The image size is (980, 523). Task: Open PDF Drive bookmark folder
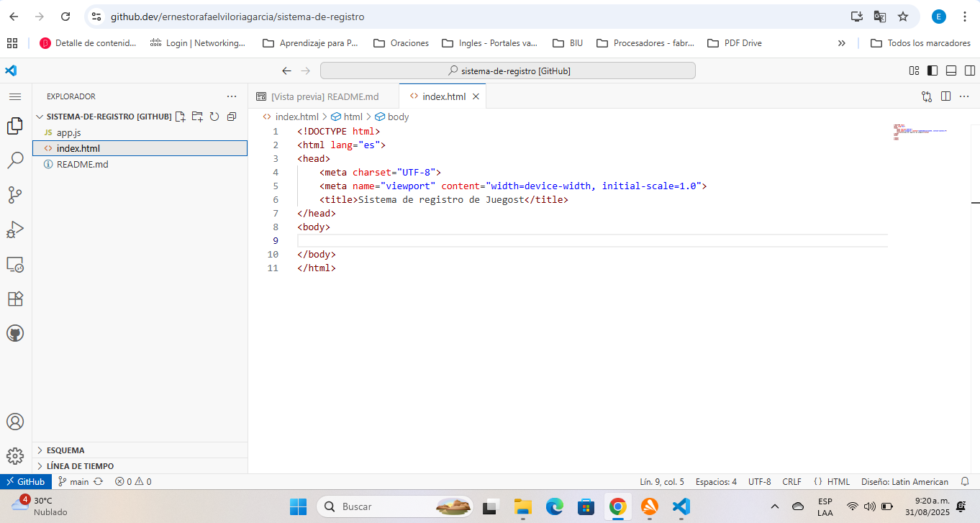[x=735, y=43]
